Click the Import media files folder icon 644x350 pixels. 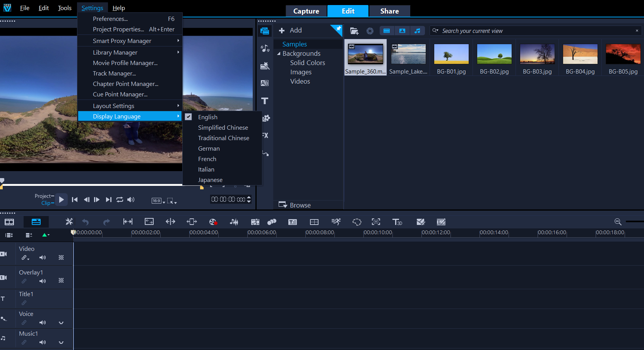354,31
